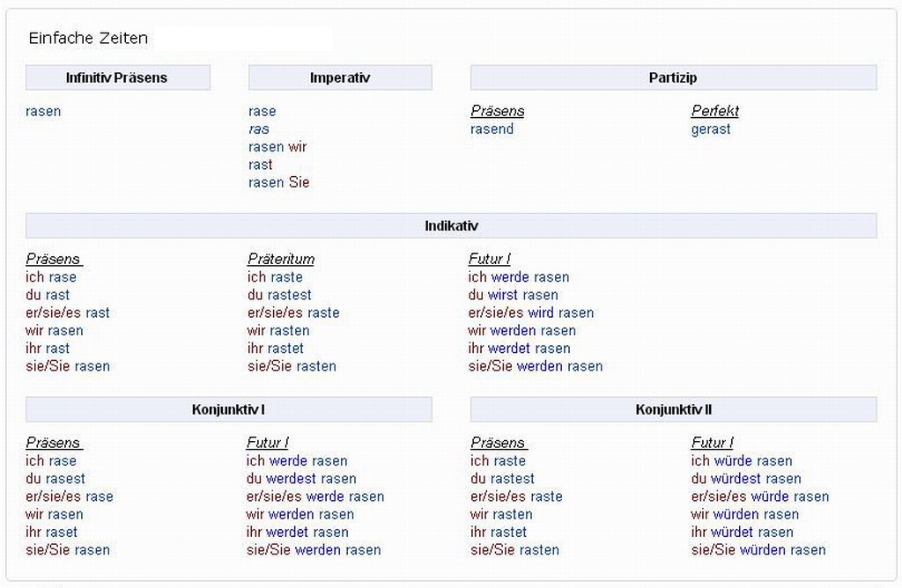Select the Konjunktiv II section header
Screen dimensions: 902x588
[x=673, y=409]
